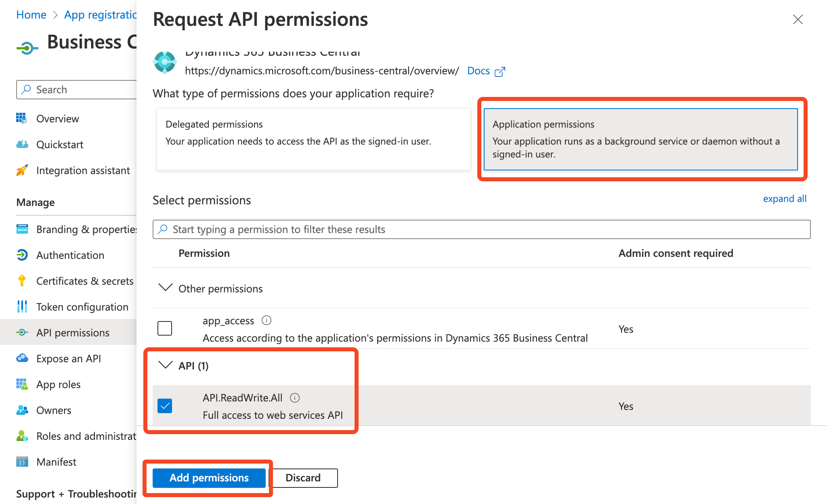Click the Authentication arrow icon
827x504 pixels.
click(x=22, y=255)
